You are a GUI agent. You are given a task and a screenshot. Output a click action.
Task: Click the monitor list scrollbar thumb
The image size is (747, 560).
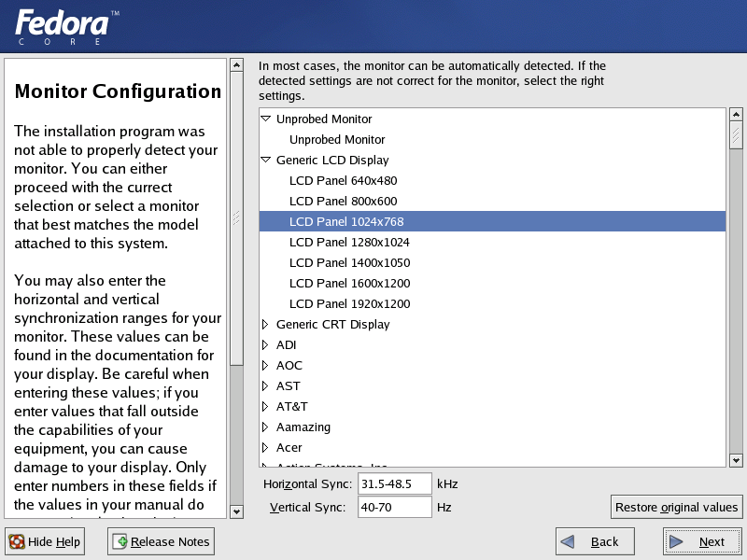pos(736,134)
